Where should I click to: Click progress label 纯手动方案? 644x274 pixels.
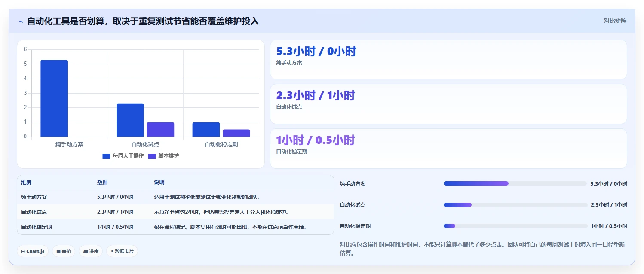(x=353, y=184)
